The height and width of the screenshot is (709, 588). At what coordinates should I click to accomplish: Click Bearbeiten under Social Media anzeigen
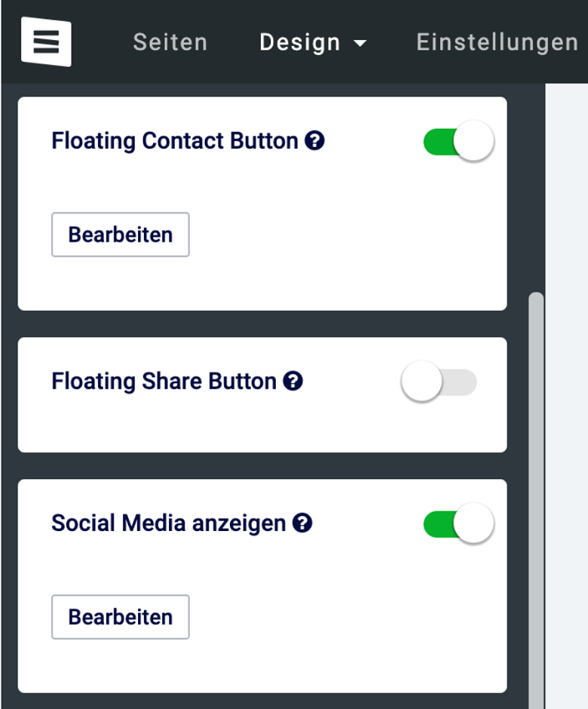120,617
